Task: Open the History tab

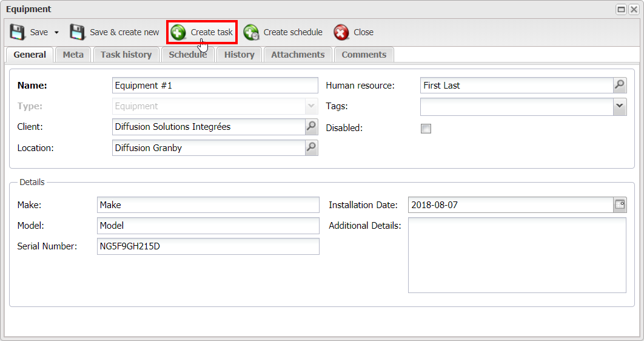Action: point(239,55)
